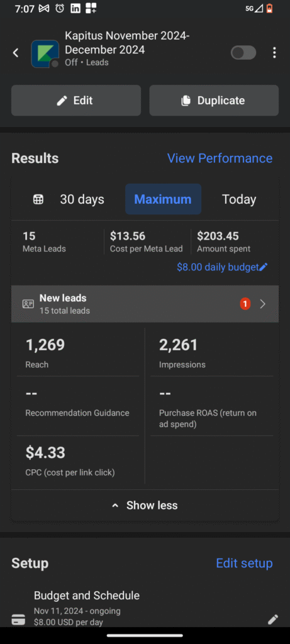The height and width of the screenshot is (644, 290).
Task: Click the credit card icon beside Budget and Schedule
Action: pyautogui.click(x=18, y=619)
